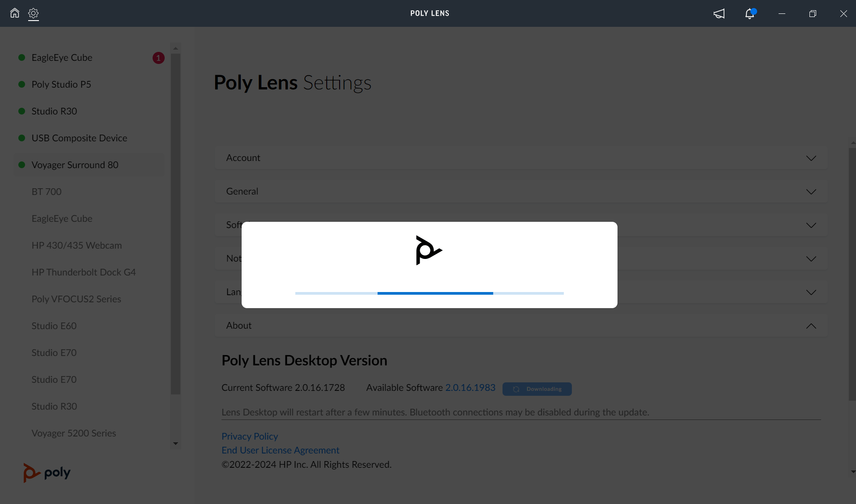Select Poly Studio P5 in device list
This screenshot has width=856, height=504.
61,85
